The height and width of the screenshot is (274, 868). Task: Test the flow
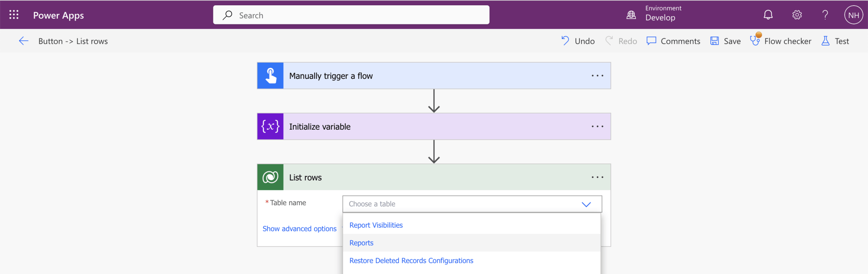click(x=835, y=41)
